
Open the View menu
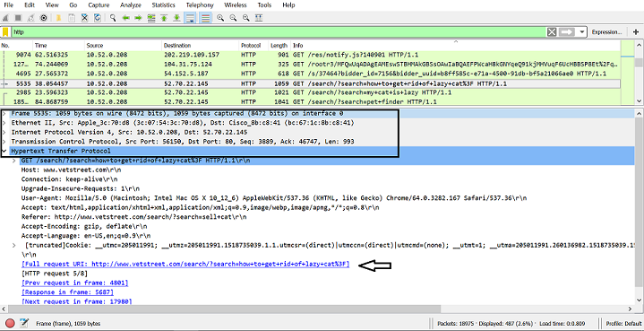coord(52,5)
